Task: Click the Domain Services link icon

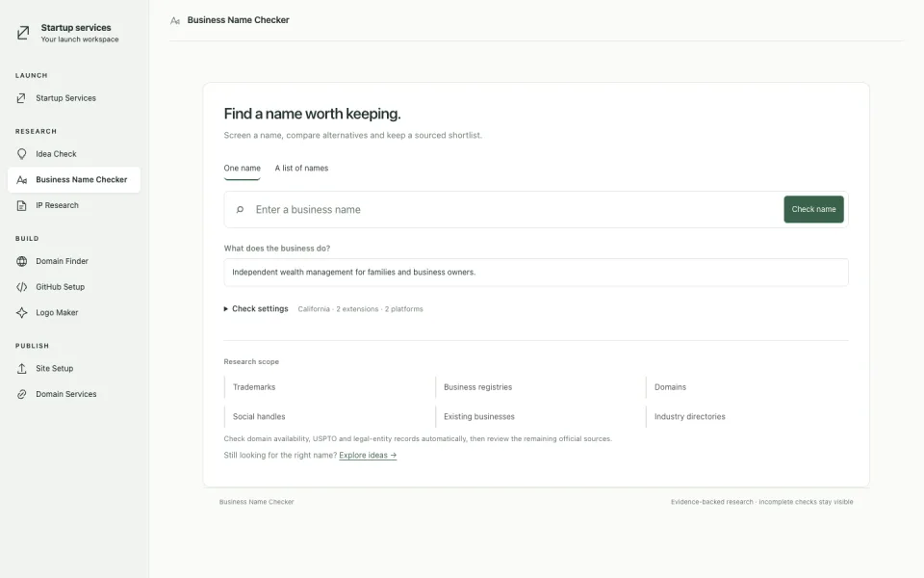Action: point(21,394)
